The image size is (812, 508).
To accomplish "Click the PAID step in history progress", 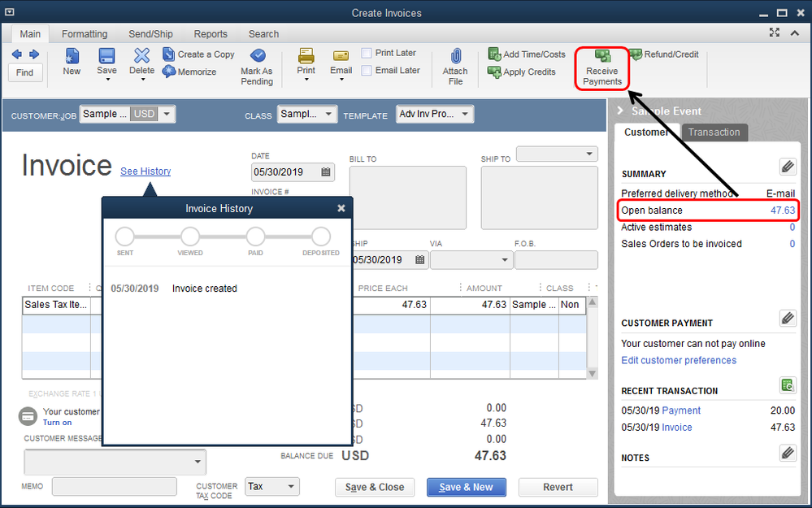I will 255,237.
